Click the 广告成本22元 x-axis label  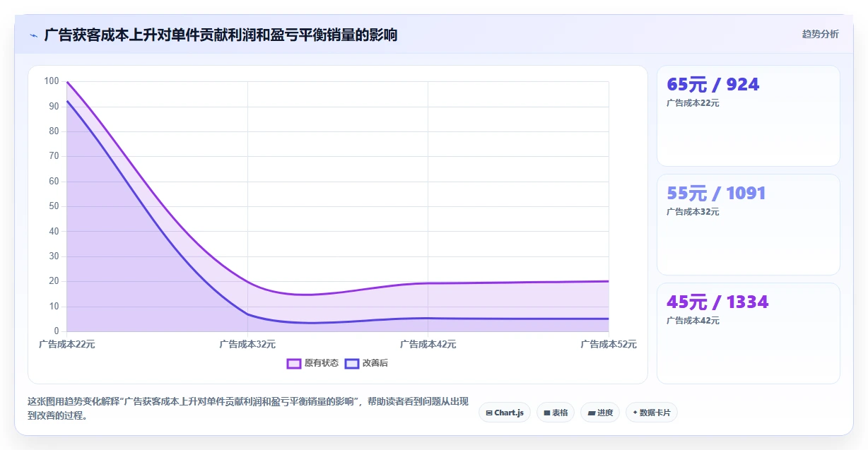[x=66, y=344]
